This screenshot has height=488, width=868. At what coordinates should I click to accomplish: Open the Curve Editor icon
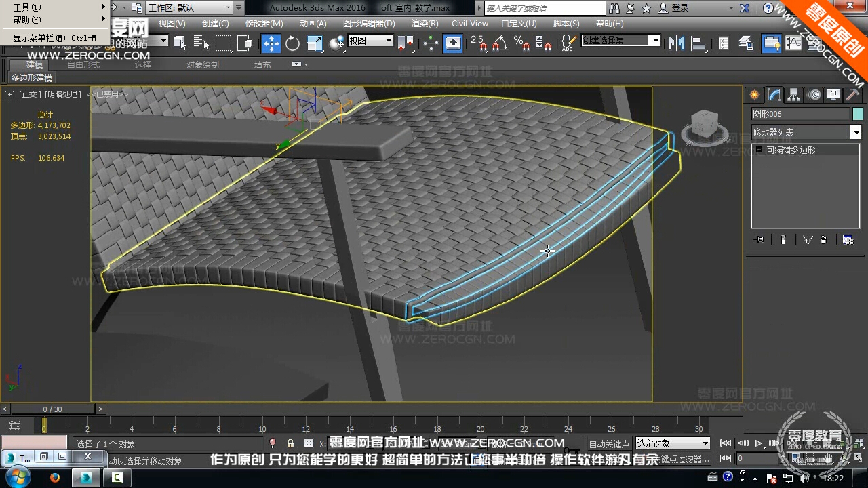click(793, 43)
